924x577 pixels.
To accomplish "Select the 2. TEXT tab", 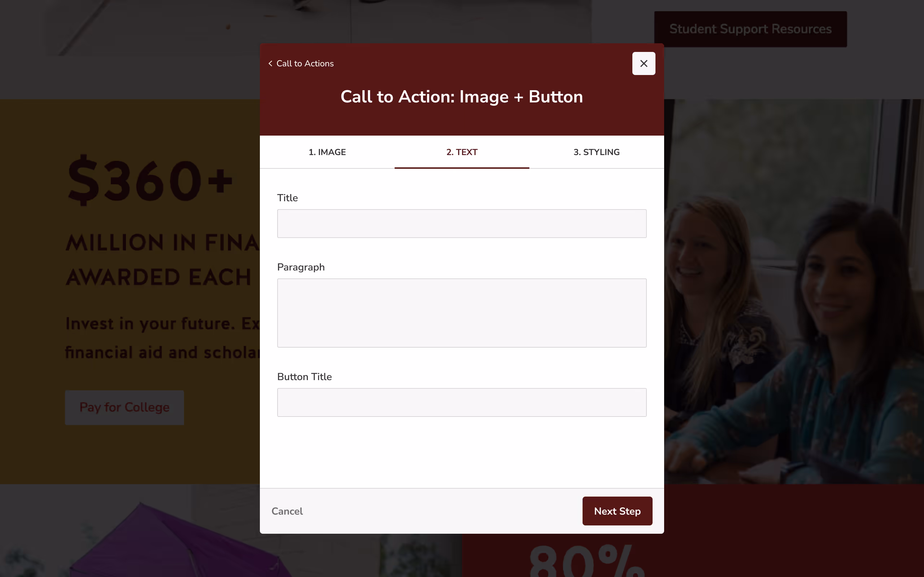I will point(462,152).
